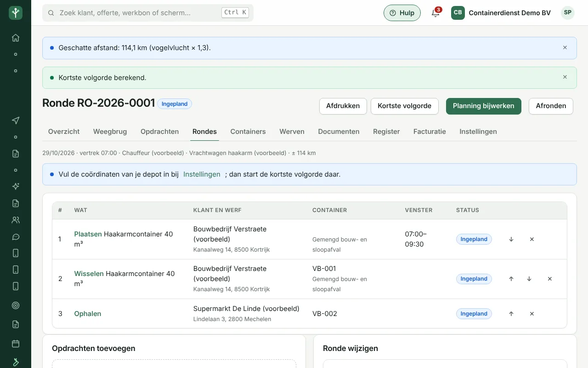
Task: Dismiss the 'Kortste volgorde berekend' notice
Action: [x=565, y=77]
